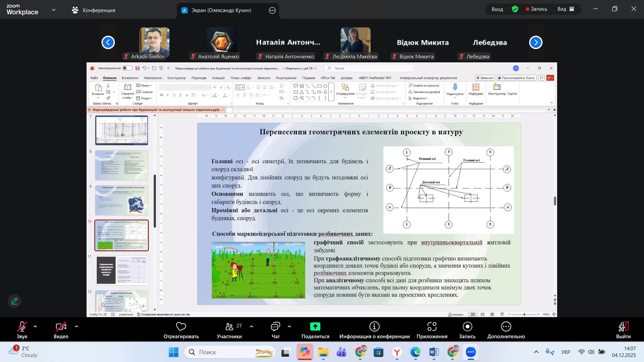Image resolution: width=644 pixels, height=362 pixels.
Task: Open the Участники participants panel
Action: tap(229, 327)
